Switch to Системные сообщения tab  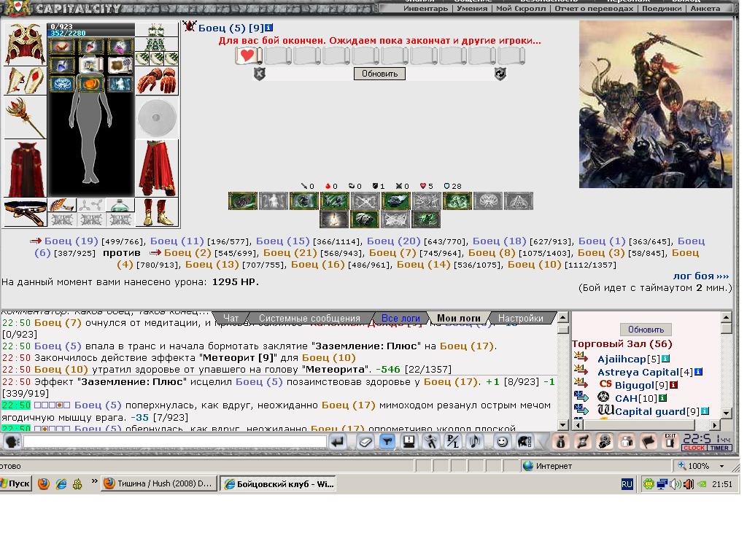[309, 318]
